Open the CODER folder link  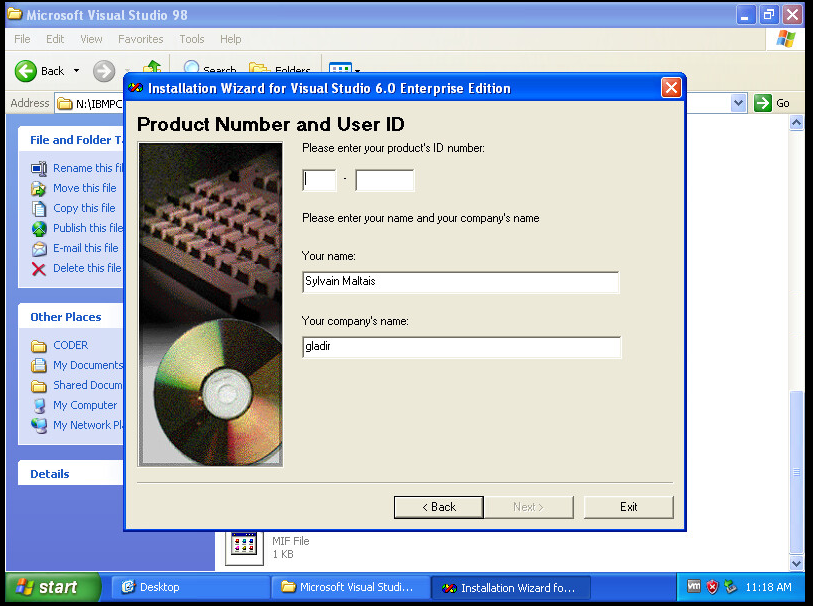(x=71, y=345)
